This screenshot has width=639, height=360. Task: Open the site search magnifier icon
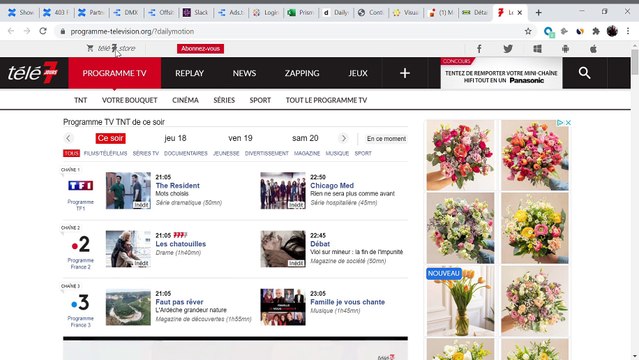point(584,73)
